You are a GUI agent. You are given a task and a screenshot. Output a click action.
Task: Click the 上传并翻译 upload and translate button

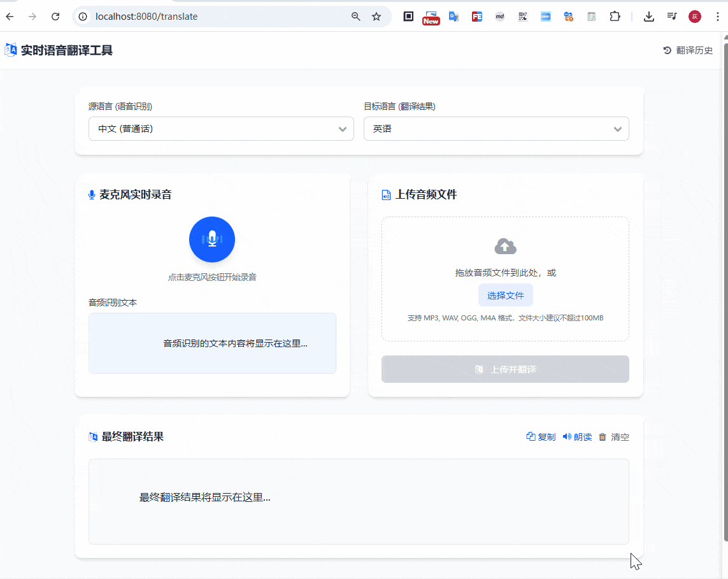pos(505,369)
